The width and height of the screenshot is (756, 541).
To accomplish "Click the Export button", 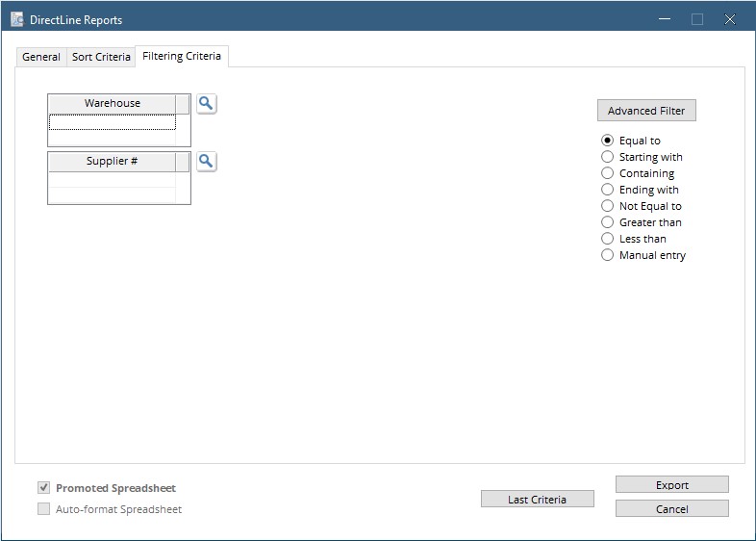I will tap(671, 484).
